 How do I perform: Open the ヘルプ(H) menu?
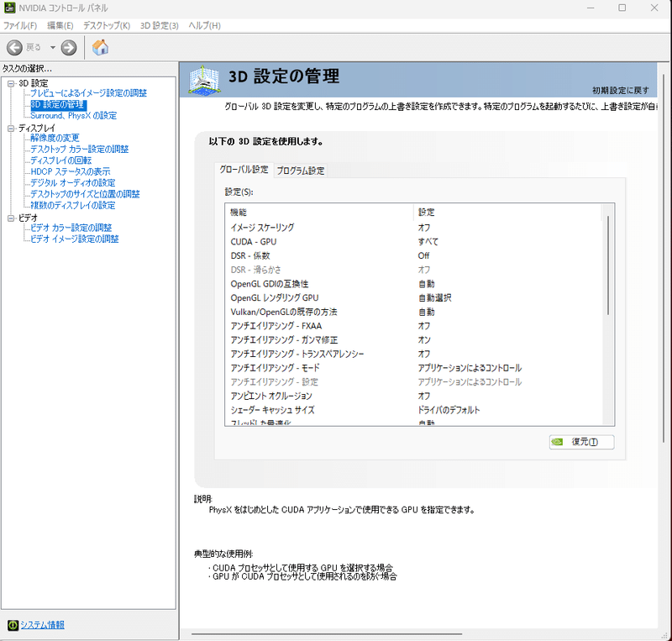tap(204, 26)
